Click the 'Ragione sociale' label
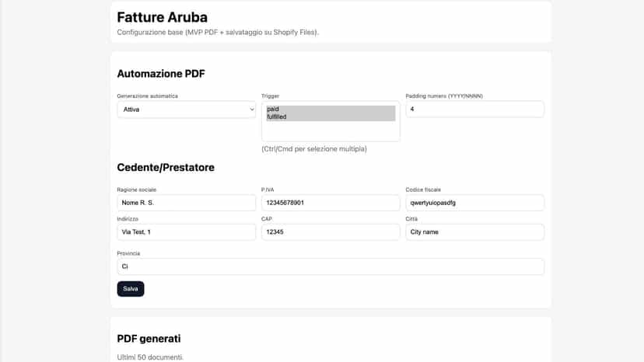This screenshot has width=644, height=362. point(137,190)
